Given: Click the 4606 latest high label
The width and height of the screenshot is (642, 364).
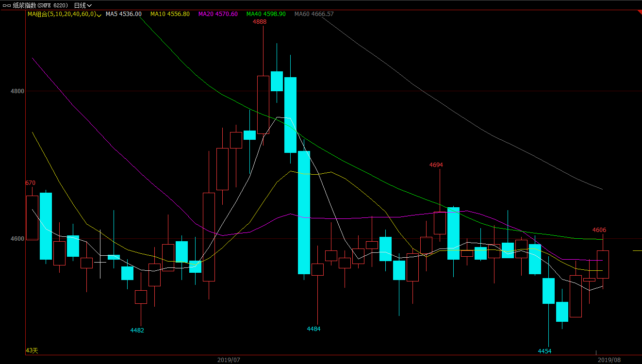Looking at the screenshot, I should [x=599, y=230].
